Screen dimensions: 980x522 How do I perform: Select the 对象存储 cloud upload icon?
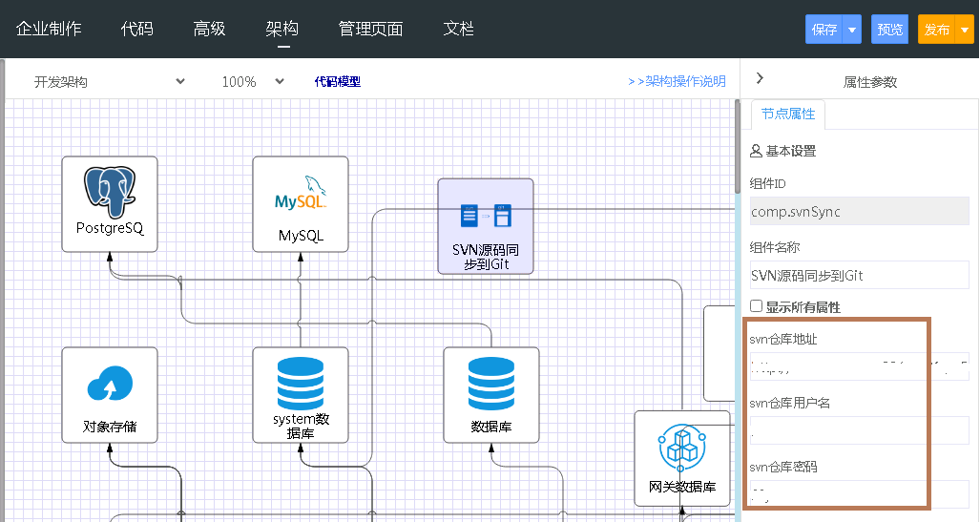pyautogui.click(x=109, y=385)
